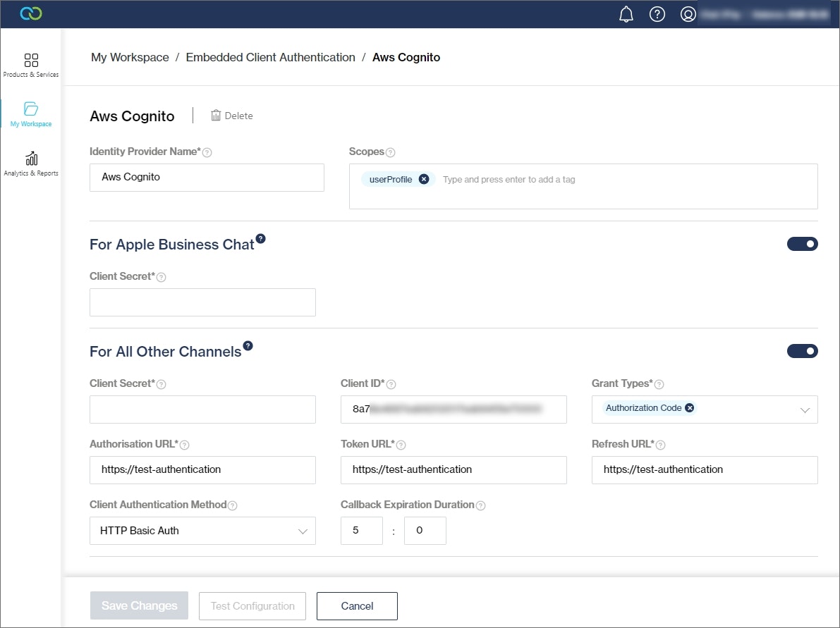Go to Embedded Client Authentication breadcrumb
Image resolution: width=840 pixels, height=628 pixels.
(x=271, y=57)
